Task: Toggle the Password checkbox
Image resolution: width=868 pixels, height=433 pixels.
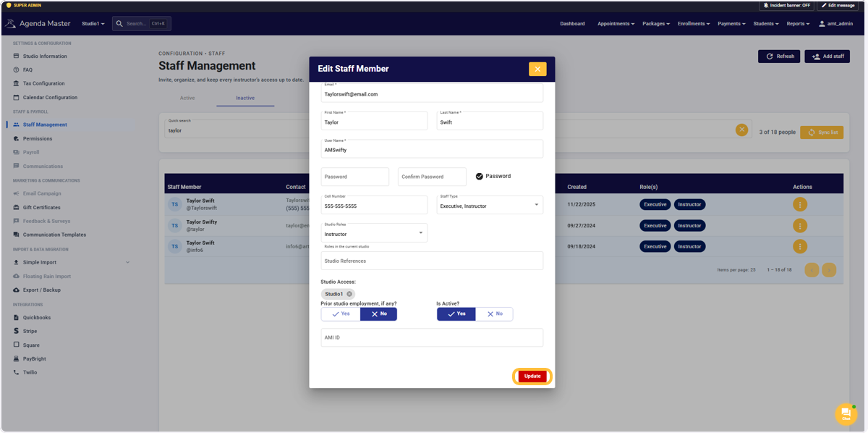Action: 480,176
